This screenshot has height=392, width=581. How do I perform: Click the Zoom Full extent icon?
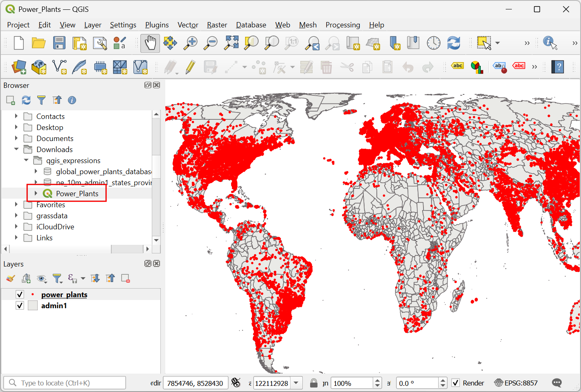[231, 43]
